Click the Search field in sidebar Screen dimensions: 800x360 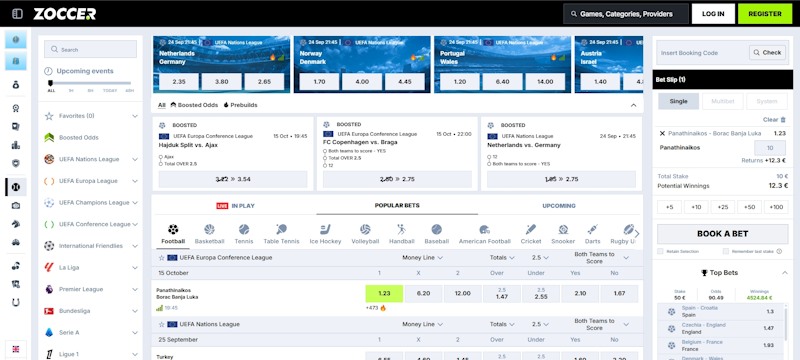point(91,49)
